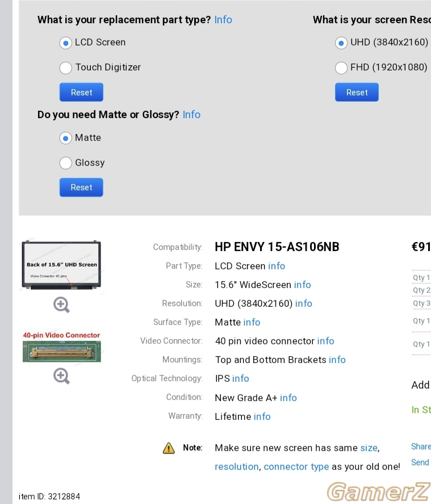Open info link for IPS optical technology
Viewport: 431px width, 504px height.
(241, 378)
